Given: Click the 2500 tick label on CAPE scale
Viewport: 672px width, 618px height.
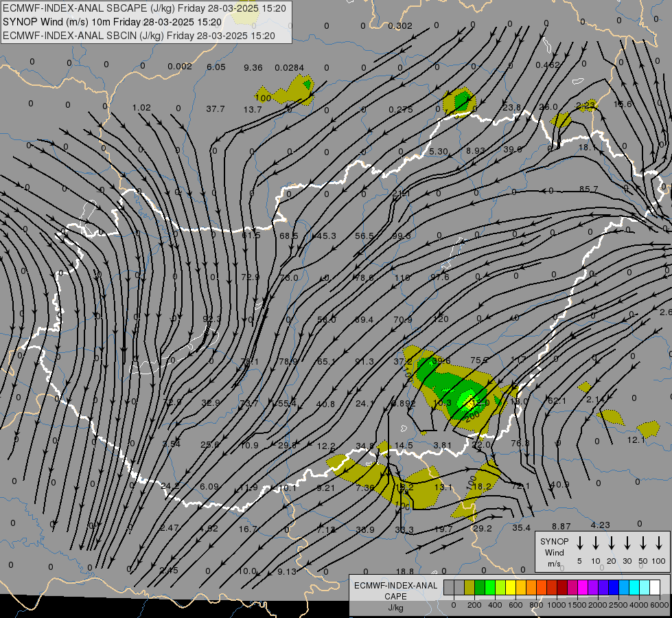Looking at the screenshot, I should click(618, 605).
